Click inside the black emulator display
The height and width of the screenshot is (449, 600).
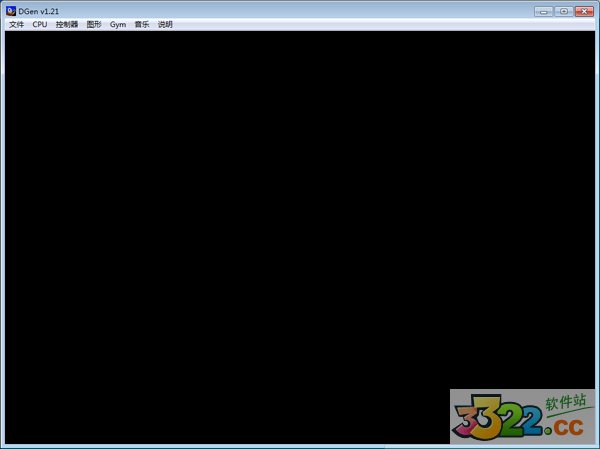pyautogui.click(x=250, y=220)
